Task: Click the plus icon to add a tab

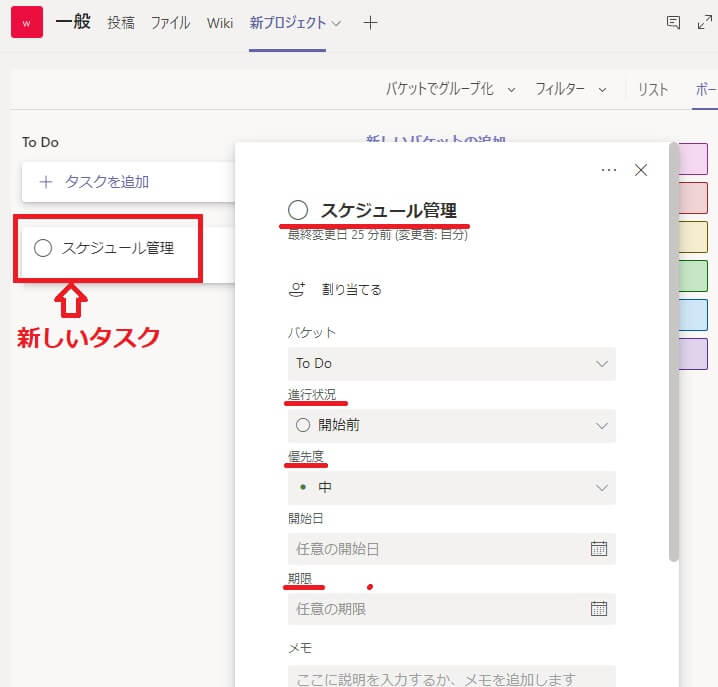Action: click(370, 23)
